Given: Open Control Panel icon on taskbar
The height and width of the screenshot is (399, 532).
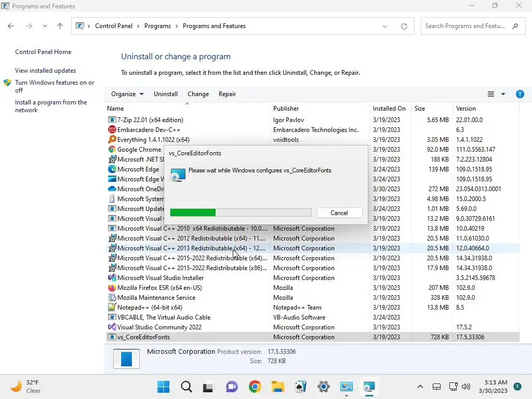Looking at the screenshot, I should [x=347, y=387].
